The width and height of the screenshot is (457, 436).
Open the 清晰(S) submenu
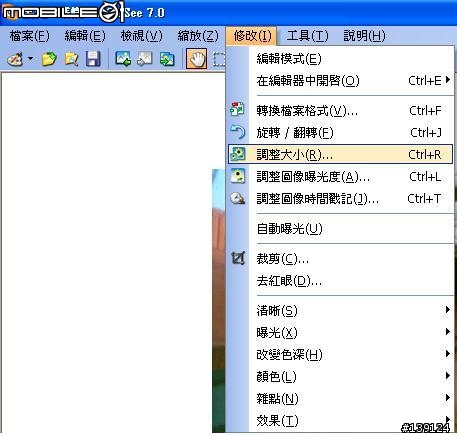point(340,311)
